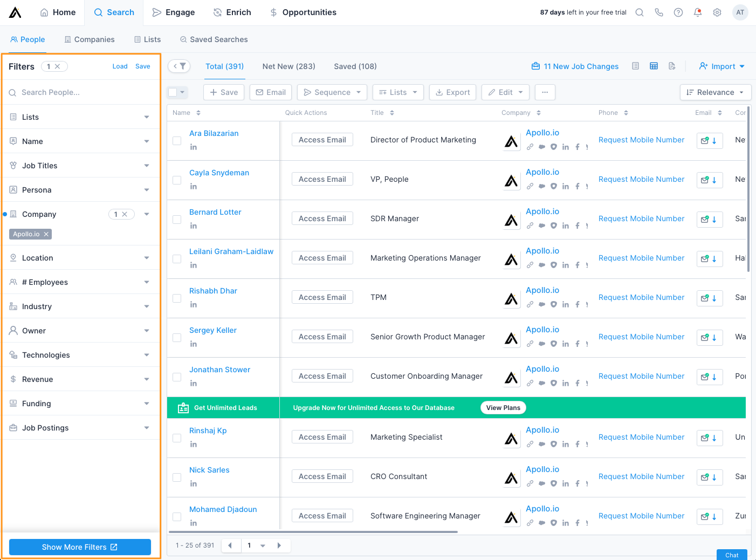Image resolution: width=756 pixels, height=560 pixels.
Task: Select Nick Sarles's row checkbox
Action: click(177, 477)
